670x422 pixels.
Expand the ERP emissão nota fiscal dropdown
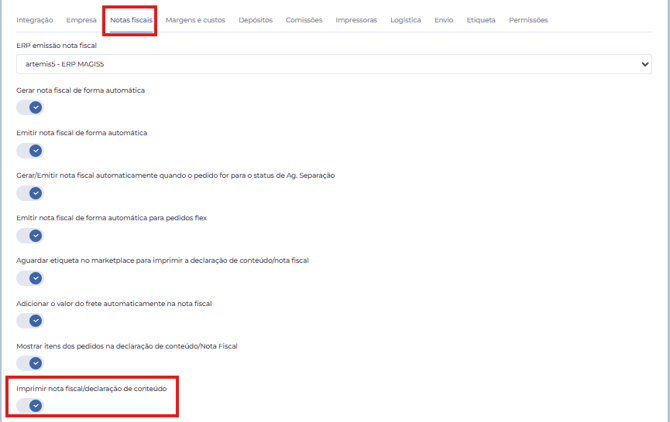[334, 64]
